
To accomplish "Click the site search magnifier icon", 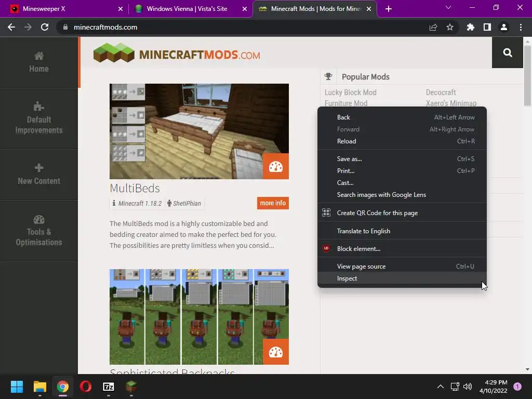I will click(x=508, y=52).
